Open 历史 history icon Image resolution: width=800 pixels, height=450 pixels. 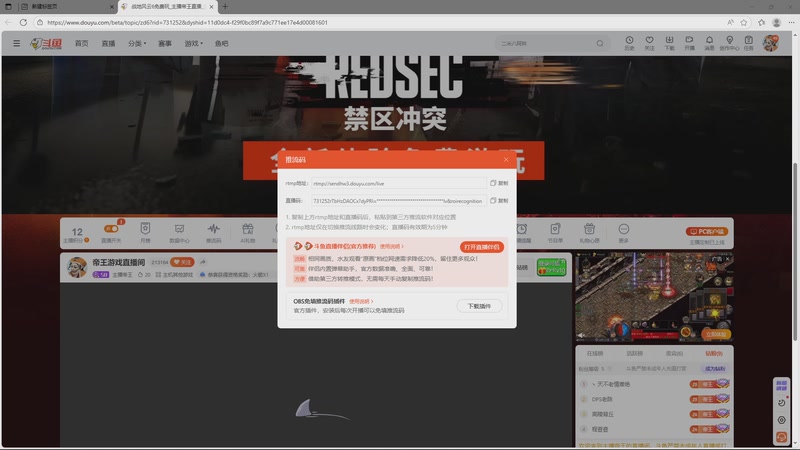[x=629, y=43]
